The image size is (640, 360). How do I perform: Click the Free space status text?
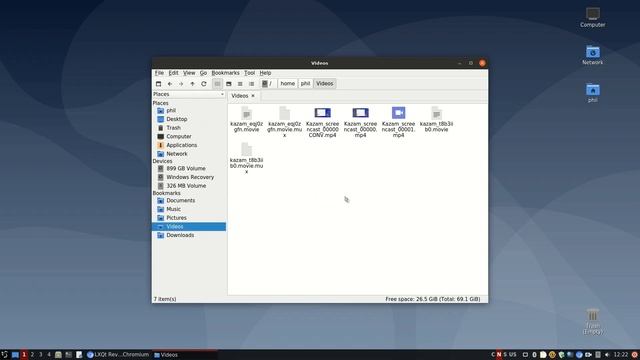click(433, 299)
